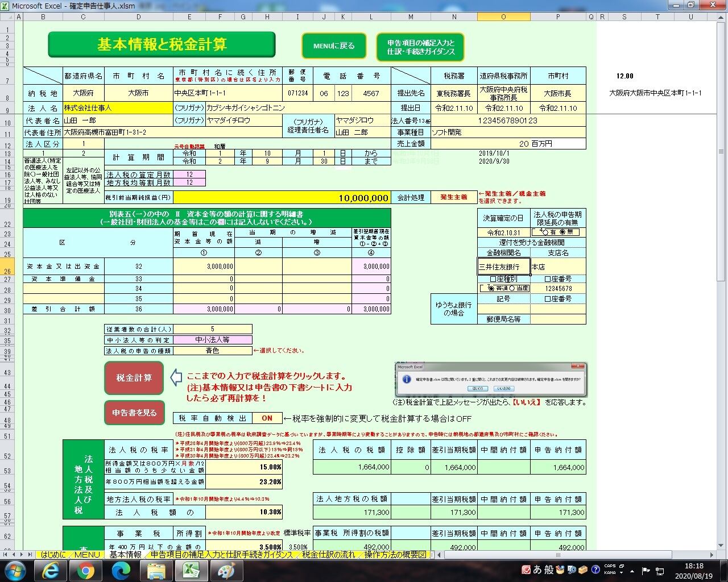Switch to the はじめに／MENU sheet tab

(70, 555)
